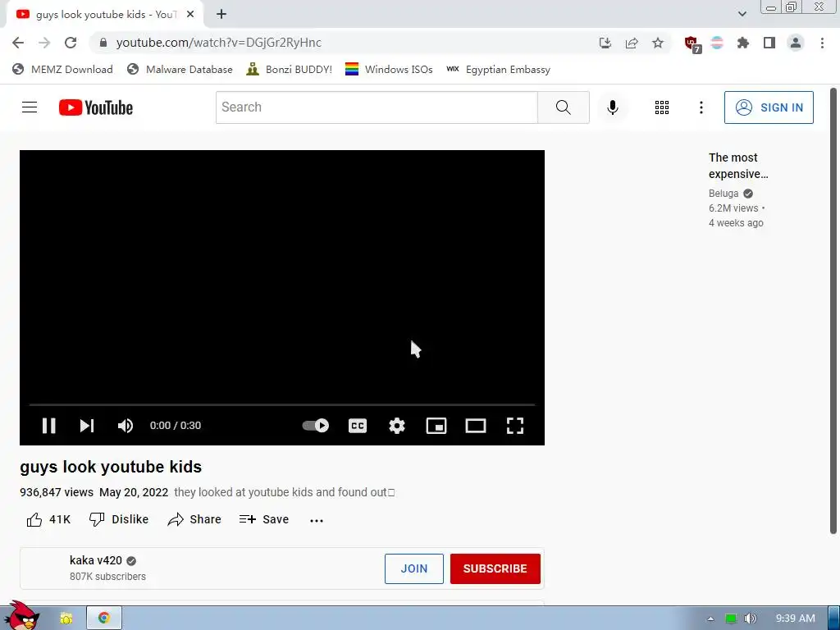Open the clock showing 9:39 AM
Screen dimensions: 840x630
click(x=796, y=619)
